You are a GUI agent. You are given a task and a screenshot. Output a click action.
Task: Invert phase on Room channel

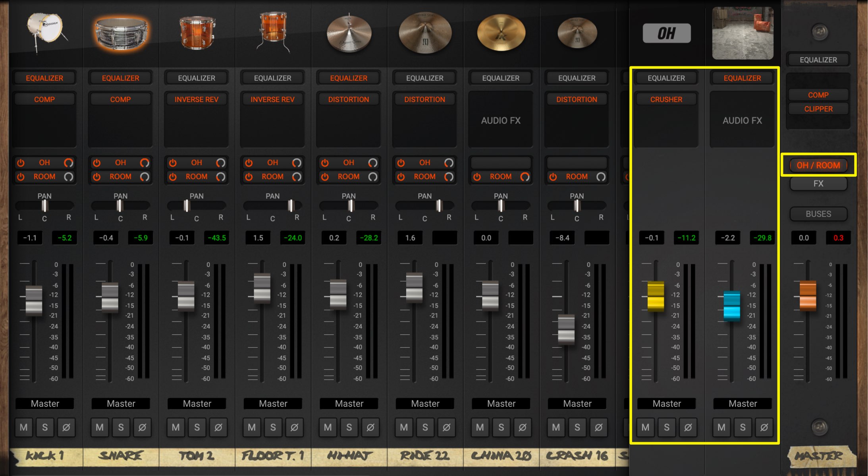(764, 427)
